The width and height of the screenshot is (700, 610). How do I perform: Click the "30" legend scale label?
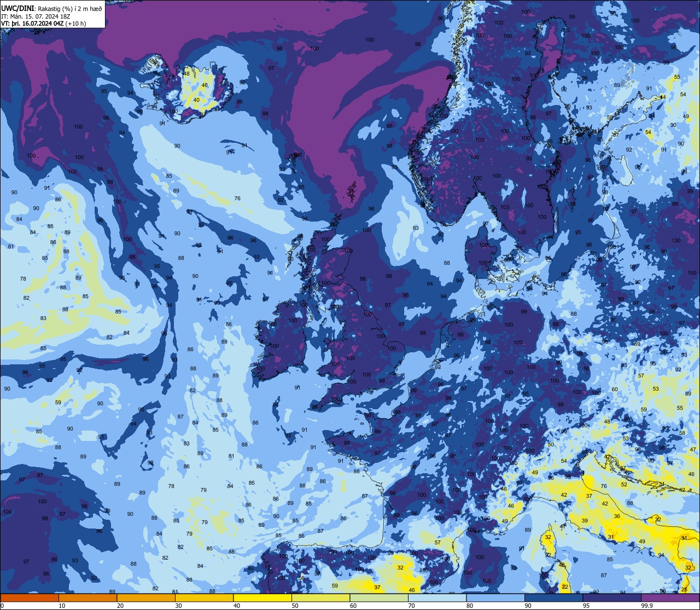point(178,606)
